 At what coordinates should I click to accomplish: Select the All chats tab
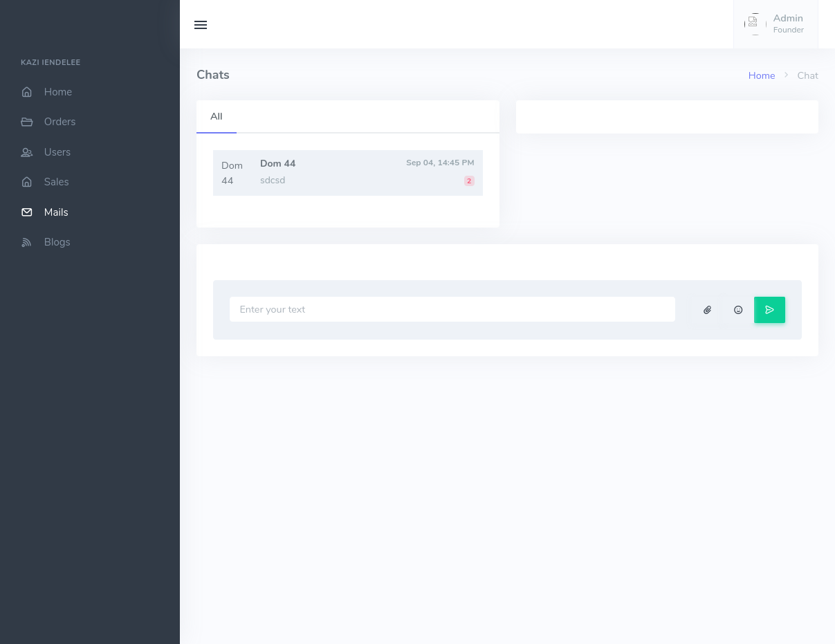coord(217,116)
